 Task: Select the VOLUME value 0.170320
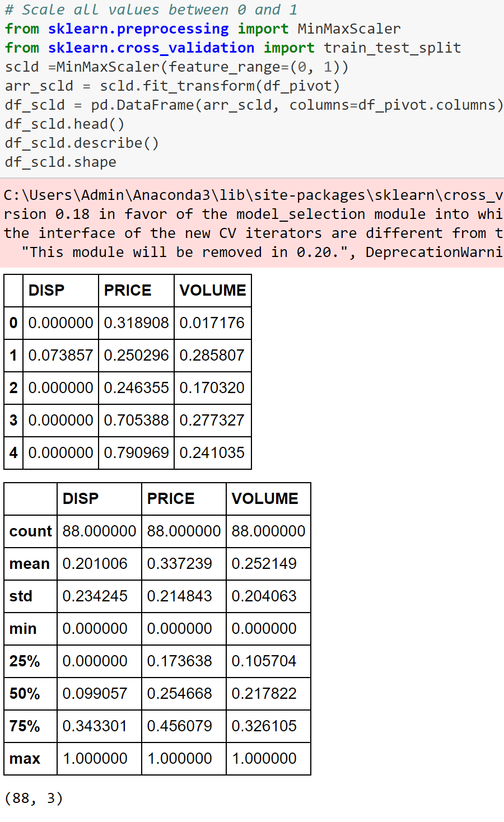pos(212,387)
